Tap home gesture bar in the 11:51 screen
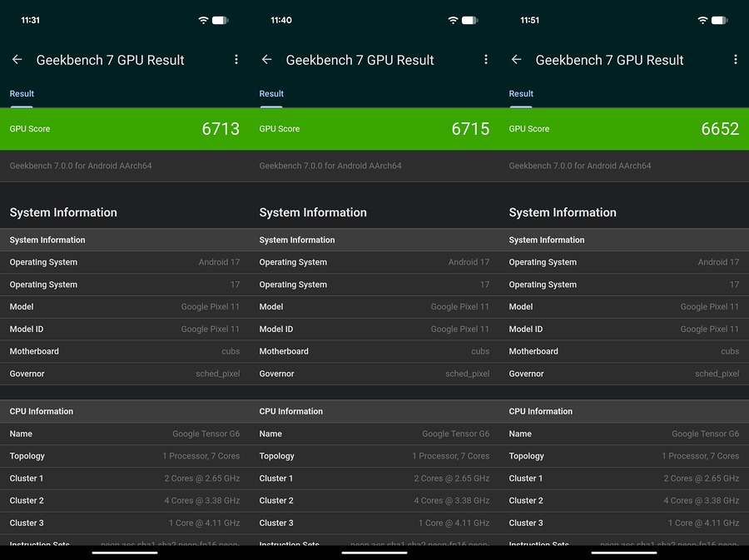This screenshot has width=749, height=560. (x=624, y=553)
